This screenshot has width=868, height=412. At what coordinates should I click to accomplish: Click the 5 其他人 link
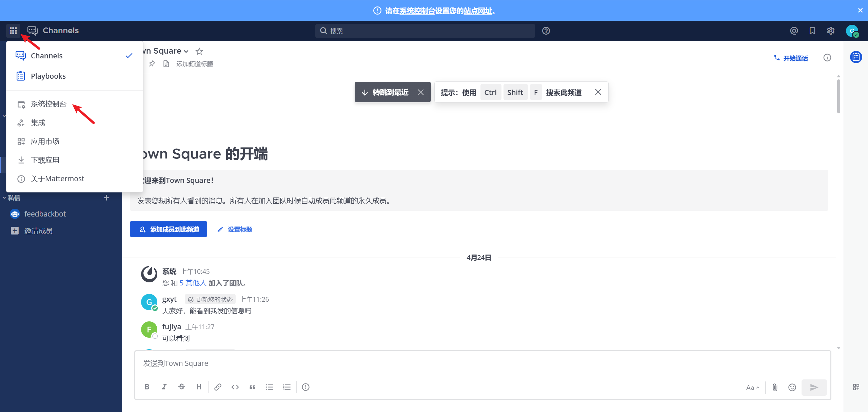coord(193,283)
